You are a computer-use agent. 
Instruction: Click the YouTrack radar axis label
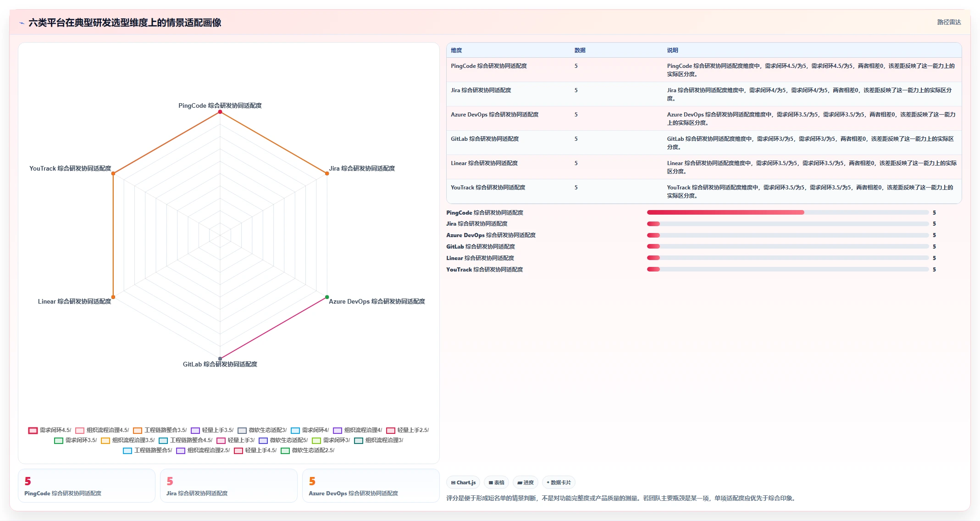pos(70,168)
